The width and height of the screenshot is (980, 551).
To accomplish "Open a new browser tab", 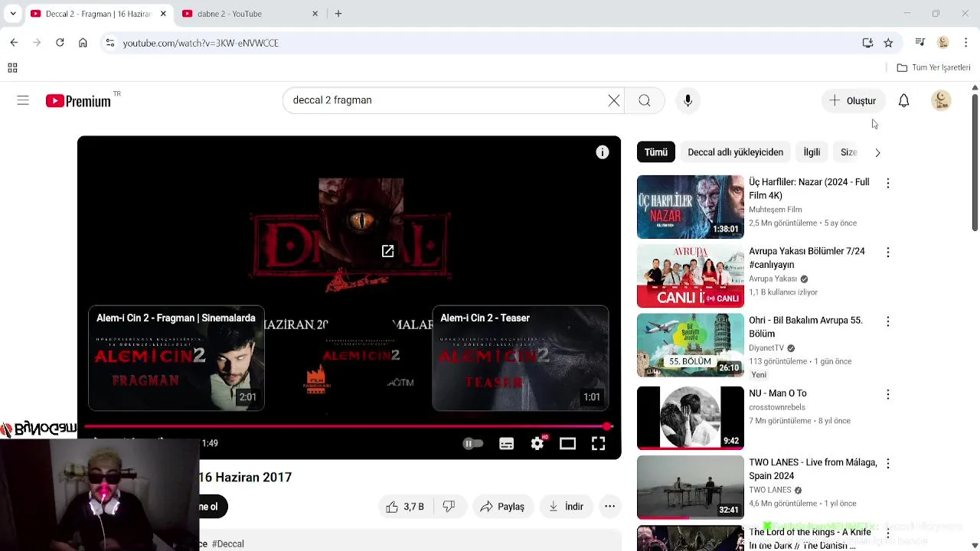I will point(338,14).
